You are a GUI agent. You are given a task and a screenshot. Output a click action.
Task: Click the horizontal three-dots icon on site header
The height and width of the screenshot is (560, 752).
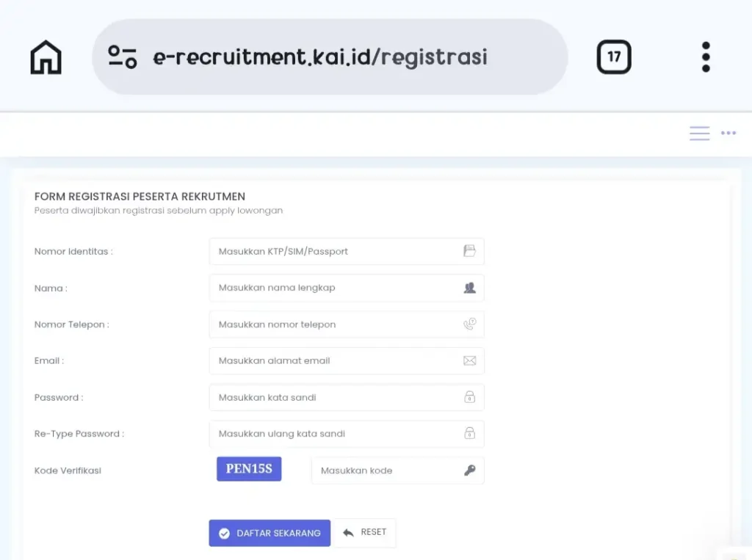[x=728, y=133]
